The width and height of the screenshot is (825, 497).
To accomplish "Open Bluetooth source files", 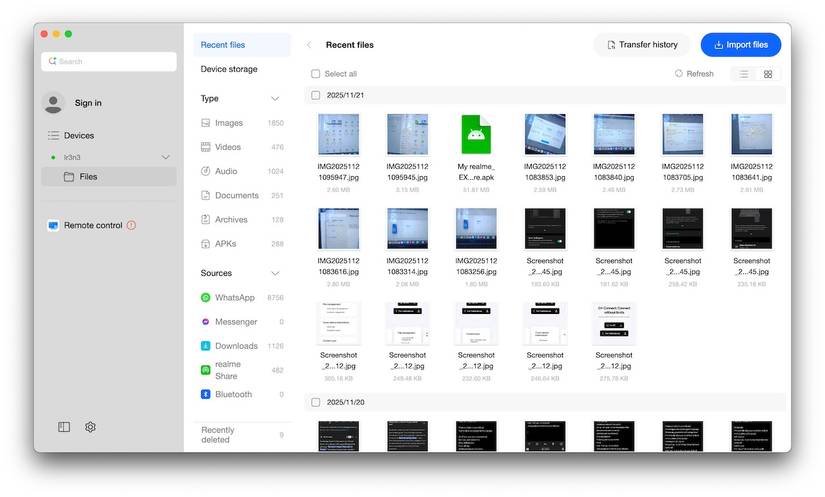I will pos(233,394).
